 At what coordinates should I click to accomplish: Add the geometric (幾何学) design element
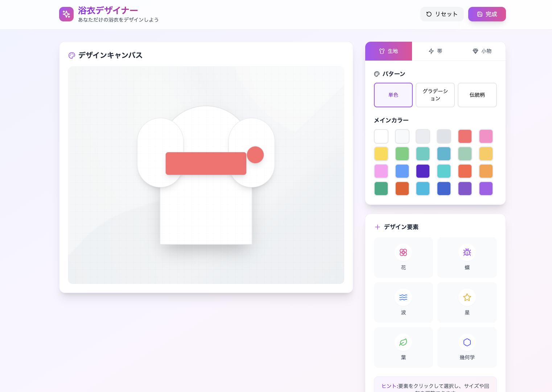[x=467, y=347]
